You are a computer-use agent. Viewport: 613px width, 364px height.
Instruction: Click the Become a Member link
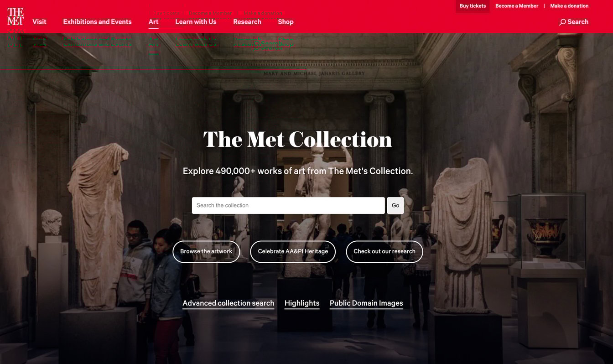(517, 6)
